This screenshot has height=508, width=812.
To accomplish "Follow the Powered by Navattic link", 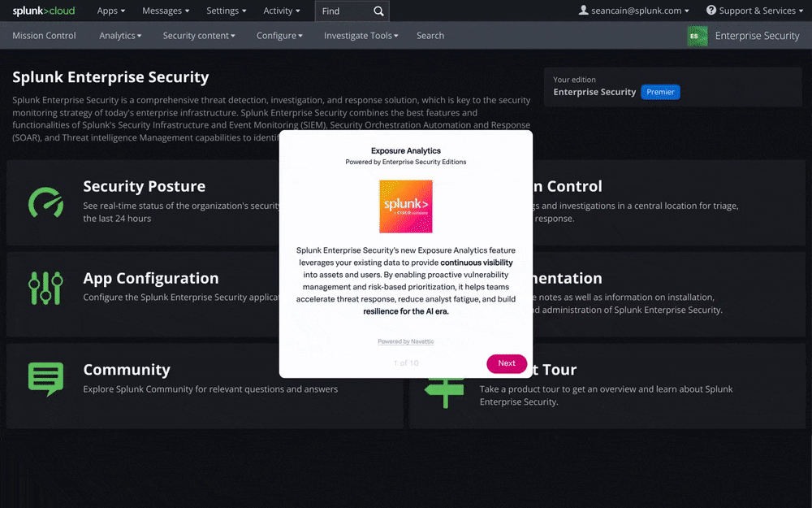I will pyautogui.click(x=405, y=341).
